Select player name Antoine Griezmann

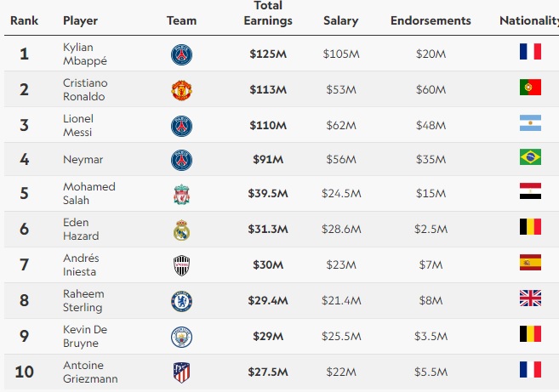coord(90,372)
